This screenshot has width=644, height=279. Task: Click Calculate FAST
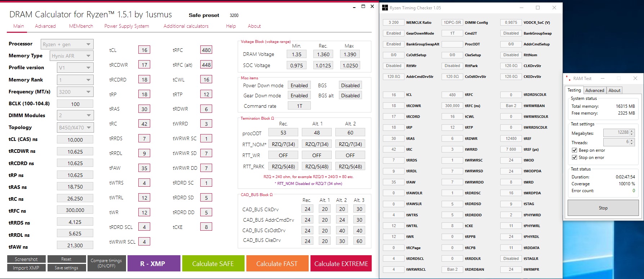(x=277, y=263)
